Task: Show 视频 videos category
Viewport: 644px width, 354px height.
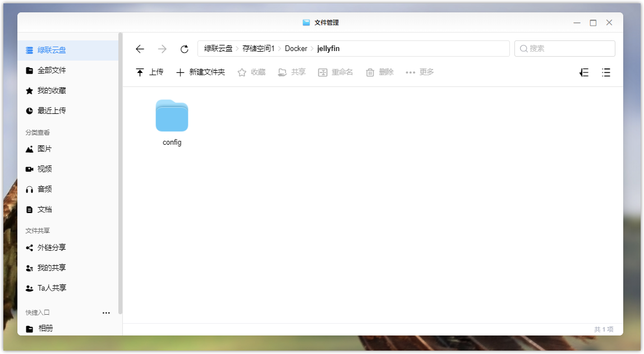Action: (68, 169)
